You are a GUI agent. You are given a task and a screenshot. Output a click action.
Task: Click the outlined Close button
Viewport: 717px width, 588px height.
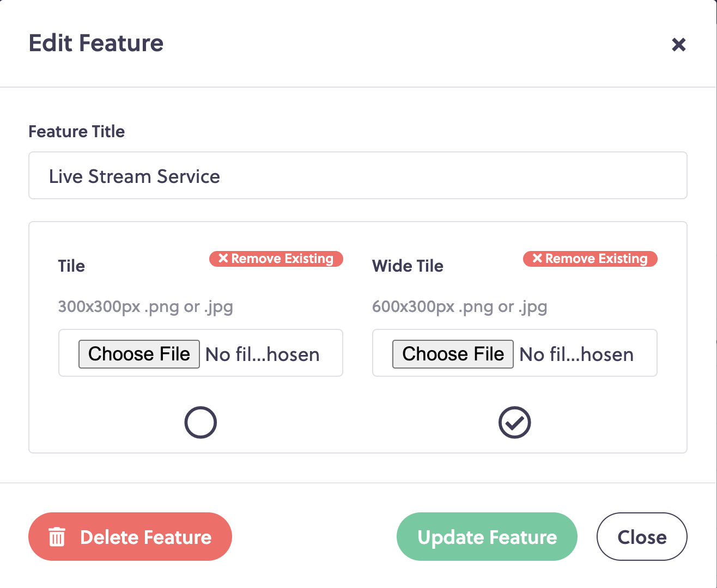pos(642,537)
